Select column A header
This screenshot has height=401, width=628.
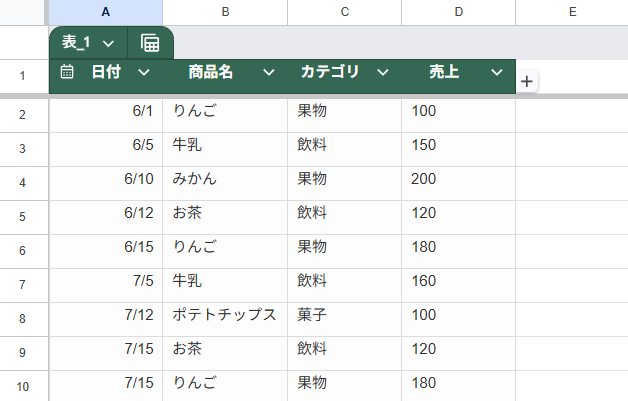(106, 12)
